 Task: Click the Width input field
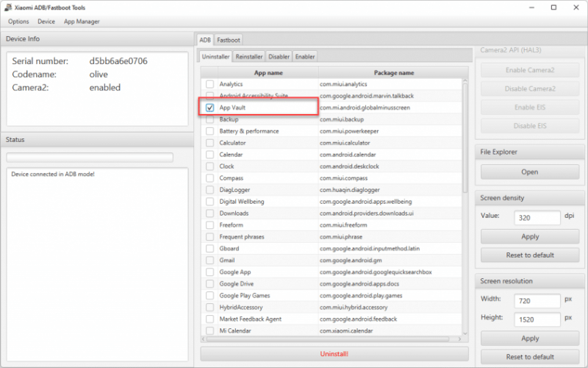(x=537, y=301)
